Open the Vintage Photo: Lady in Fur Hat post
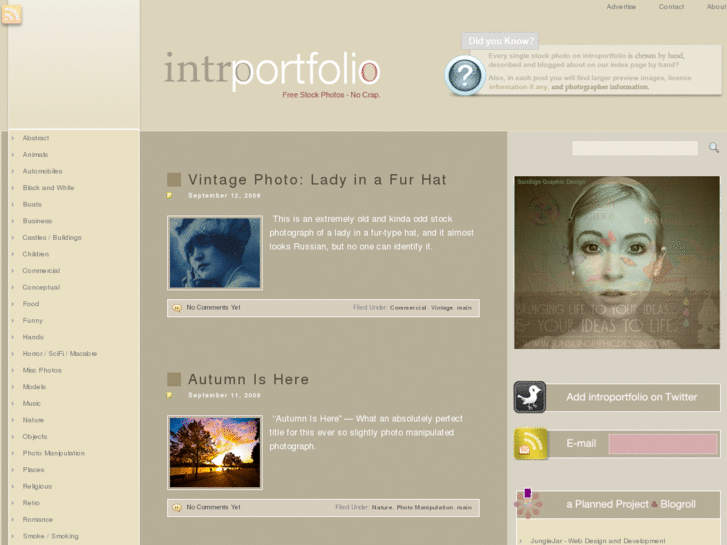Viewport: 727px width, 545px height. click(317, 180)
